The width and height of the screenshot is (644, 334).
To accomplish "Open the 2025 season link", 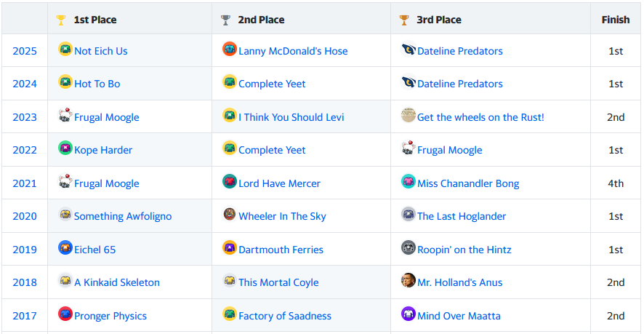I will [25, 51].
